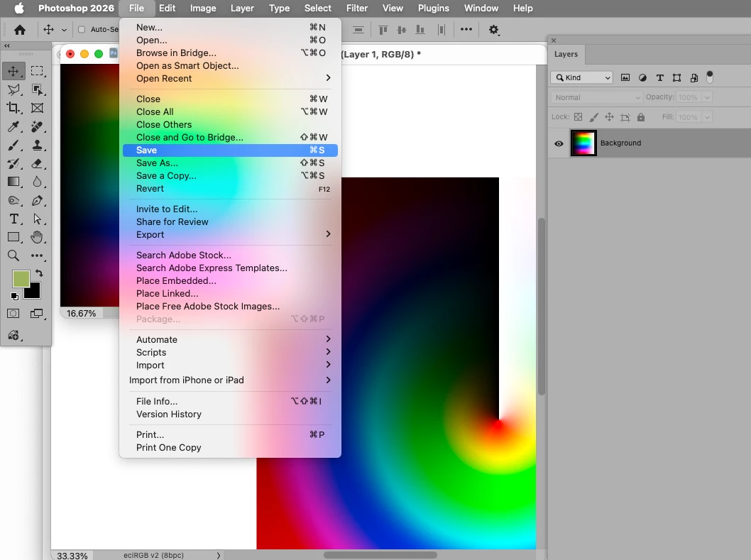Hide the Background layer visibility eye
The height and width of the screenshot is (560, 751).
559,143
